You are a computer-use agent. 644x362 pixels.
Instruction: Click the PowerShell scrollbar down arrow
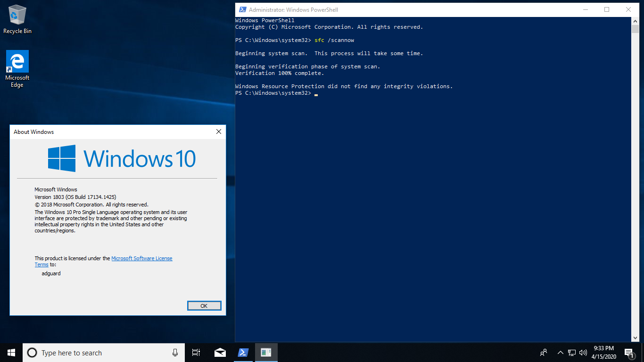636,337
